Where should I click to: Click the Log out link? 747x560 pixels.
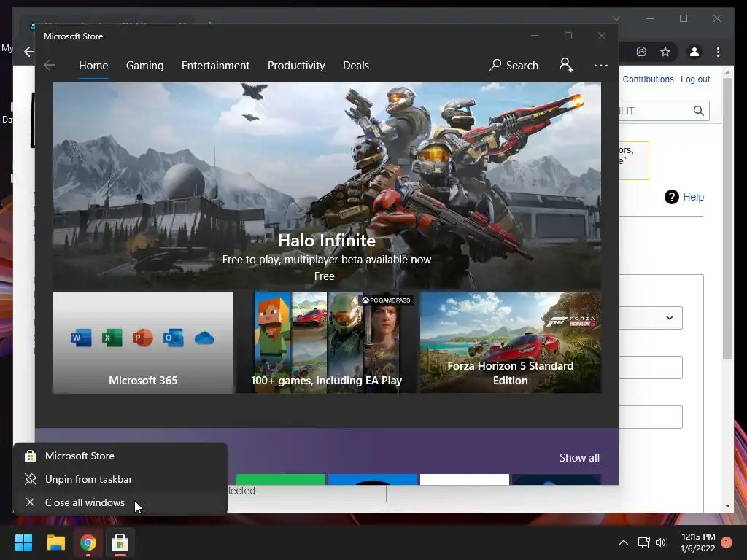(x=695, y=79)
